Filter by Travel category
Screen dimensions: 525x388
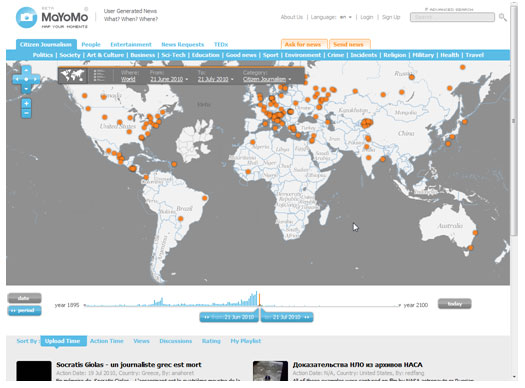474,55
